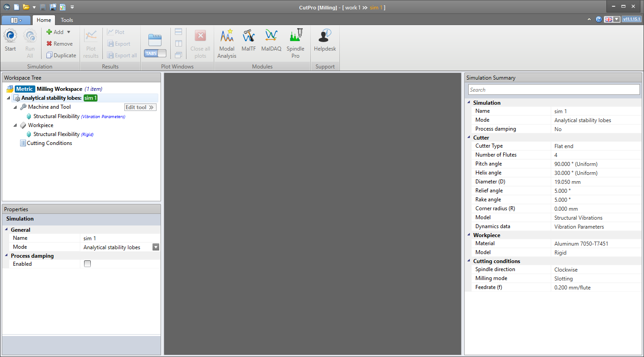
Task: Click the CutPro application logo icon
Action: point(7,7)
